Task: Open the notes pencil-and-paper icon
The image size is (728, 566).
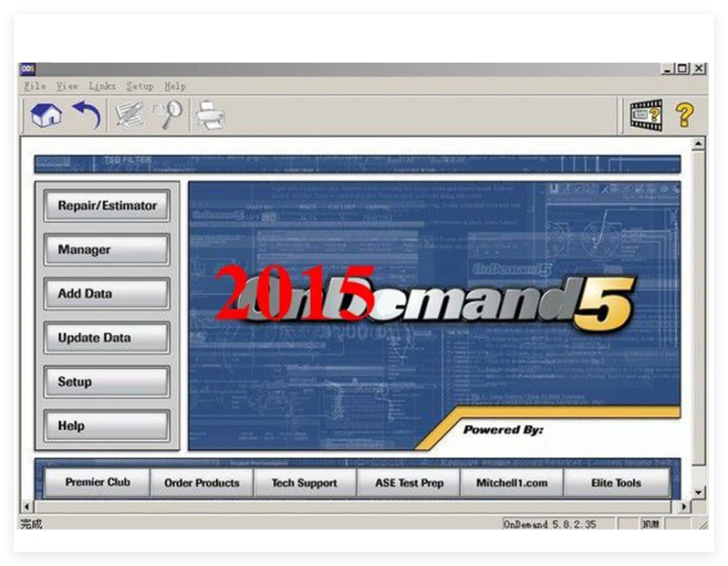Action: (x=128, y=115)
